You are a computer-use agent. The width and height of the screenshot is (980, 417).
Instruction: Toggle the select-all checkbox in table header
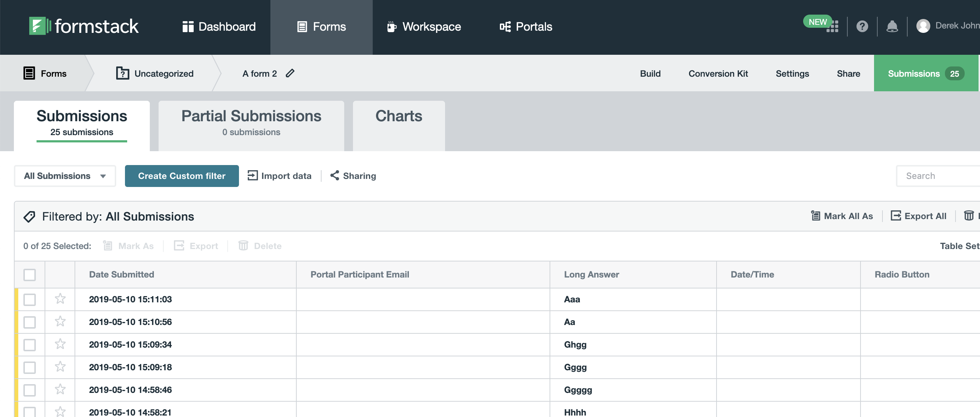[30, 275]
